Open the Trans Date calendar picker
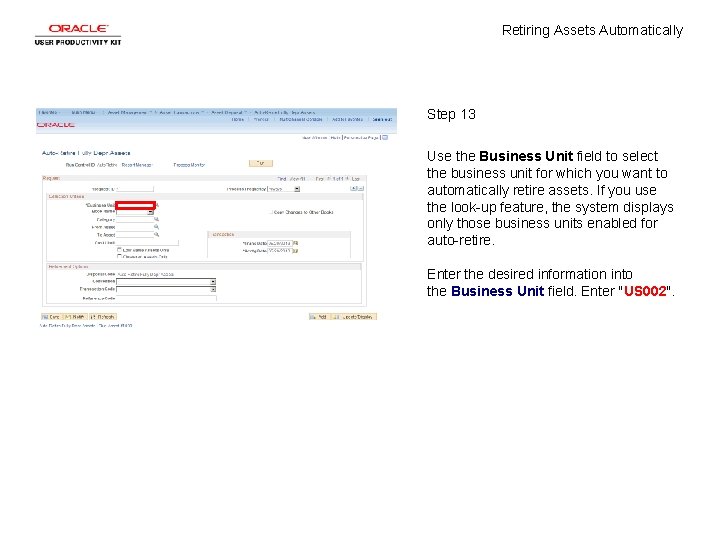This screenshot has height=540, width=720. 296,243
